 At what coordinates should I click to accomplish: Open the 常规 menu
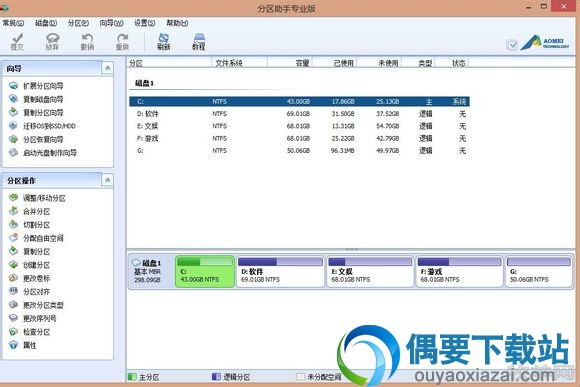(x=13, y=23)
